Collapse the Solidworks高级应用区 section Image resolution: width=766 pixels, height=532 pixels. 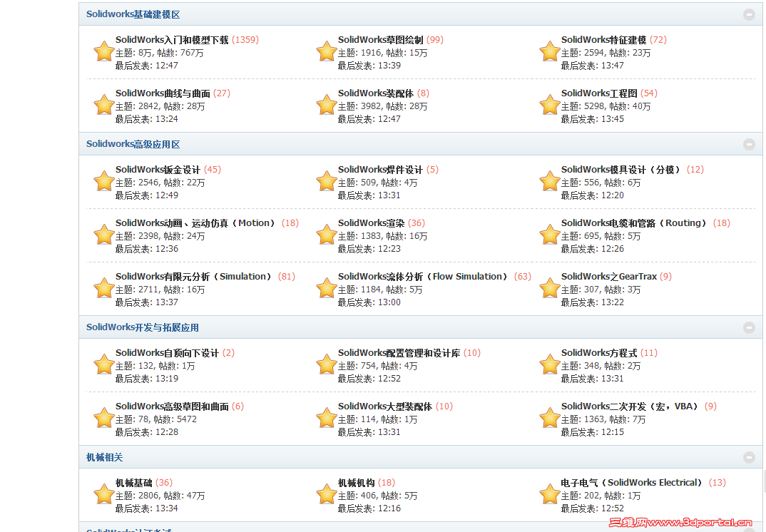tap(749, 144)
